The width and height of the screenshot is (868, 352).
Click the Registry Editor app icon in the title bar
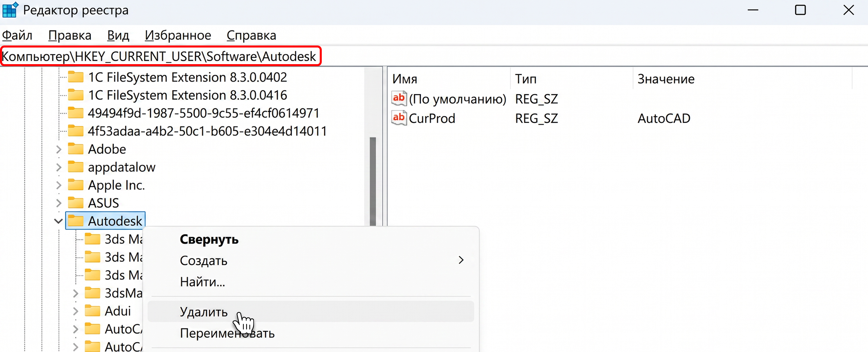(10, 10)
